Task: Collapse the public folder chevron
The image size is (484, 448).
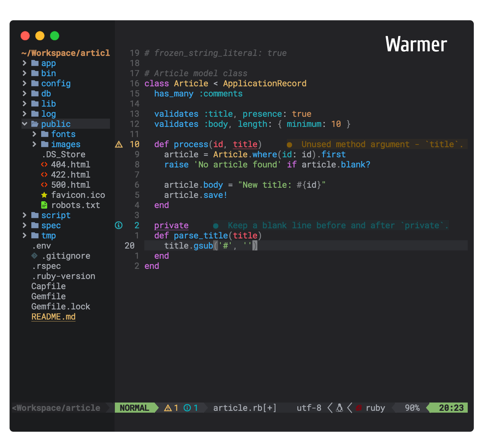Action: pyautogui.click(x=25, y=124)
